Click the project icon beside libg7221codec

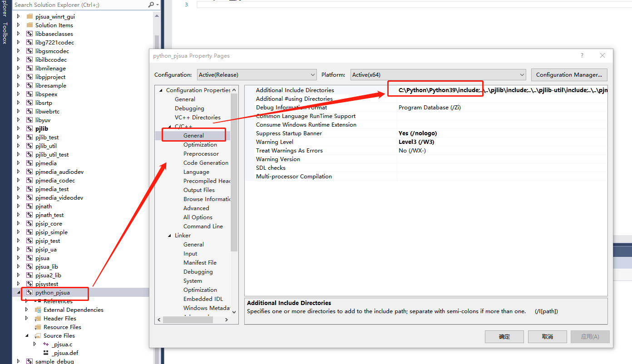30,42
